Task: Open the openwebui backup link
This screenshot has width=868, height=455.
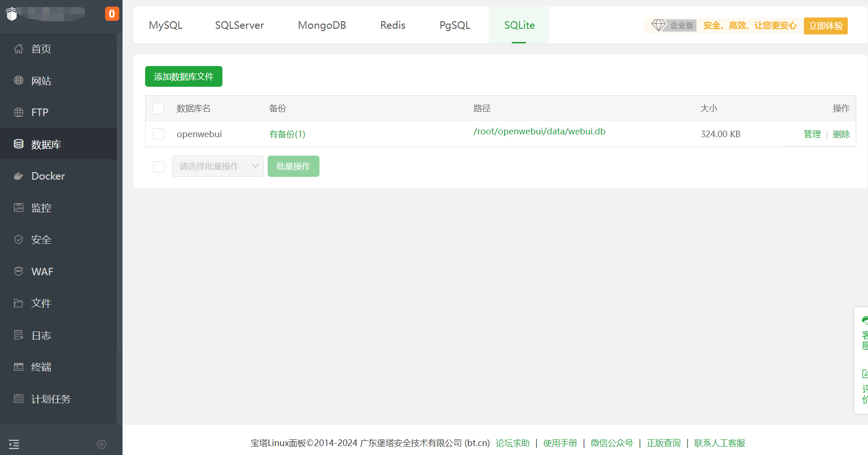Action: 287,134
